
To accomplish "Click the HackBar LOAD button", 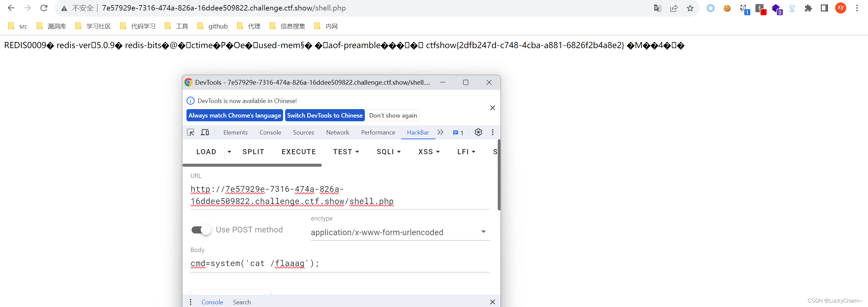I will 206,152.
